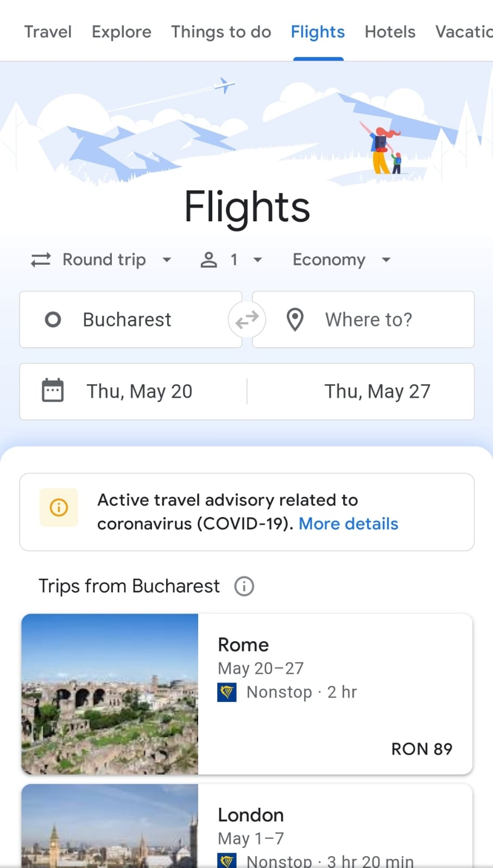Click the yellow travel advisory info icon
The height and width of the screenshot is (868, 493).
59,508
